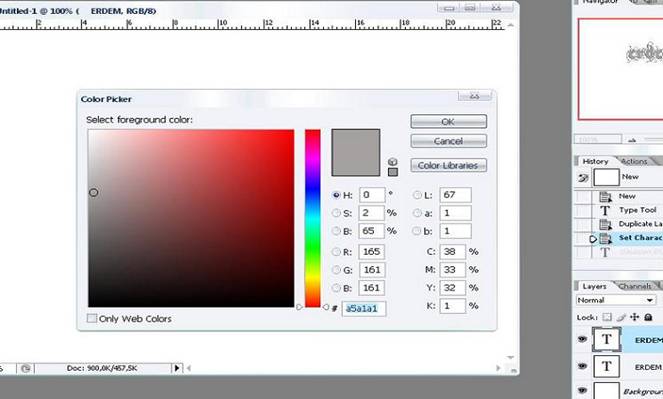Click the Duplicate Layer history state icon
The height and width of the screenshot is (399, 663).
click(x=605, y=224)
